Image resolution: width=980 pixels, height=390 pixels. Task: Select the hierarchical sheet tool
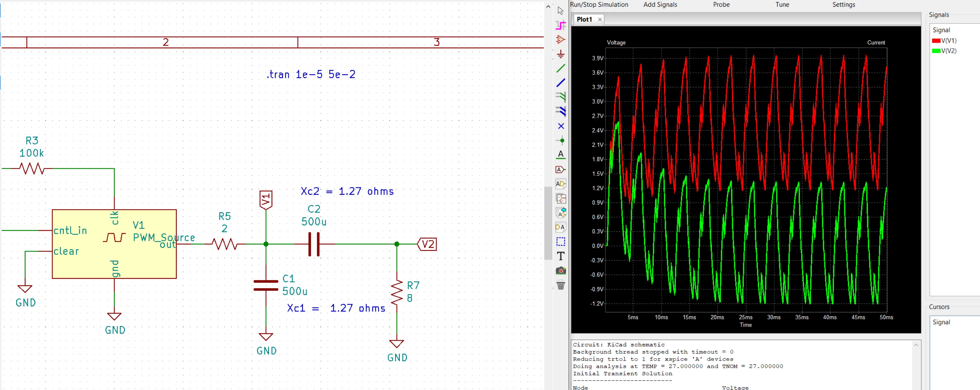560,198
